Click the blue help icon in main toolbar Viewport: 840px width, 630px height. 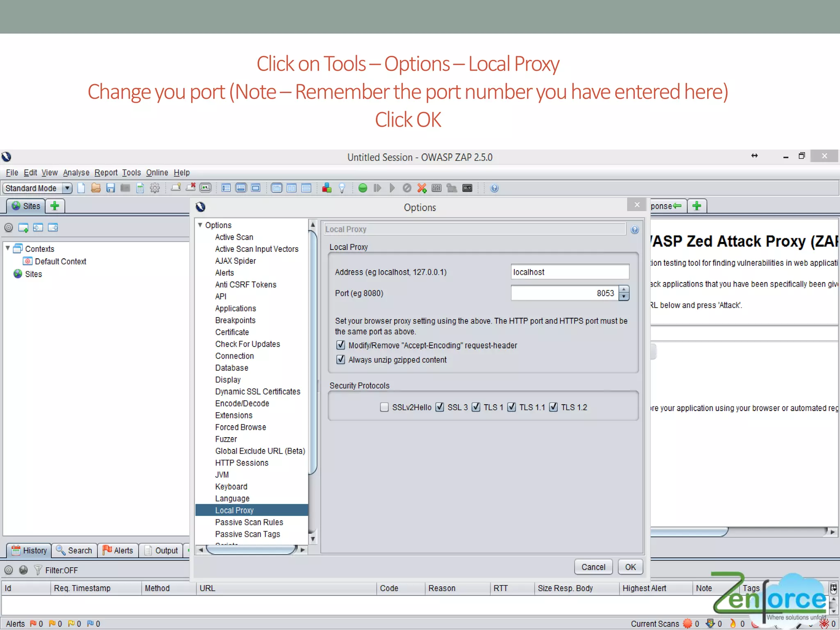(x=495, y=188)
